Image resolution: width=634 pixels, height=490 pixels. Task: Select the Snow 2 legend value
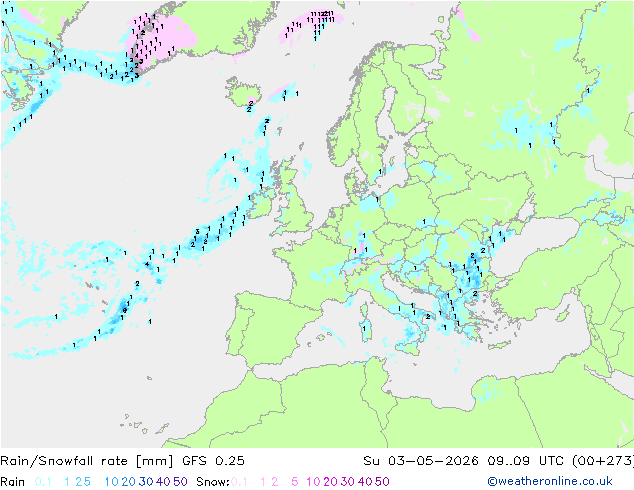pos(275,482)
